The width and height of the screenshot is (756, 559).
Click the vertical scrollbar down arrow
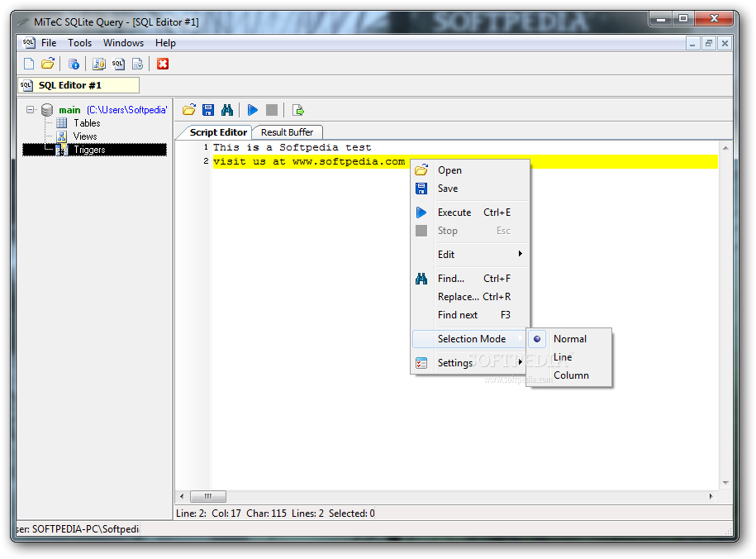click(725, 483)
